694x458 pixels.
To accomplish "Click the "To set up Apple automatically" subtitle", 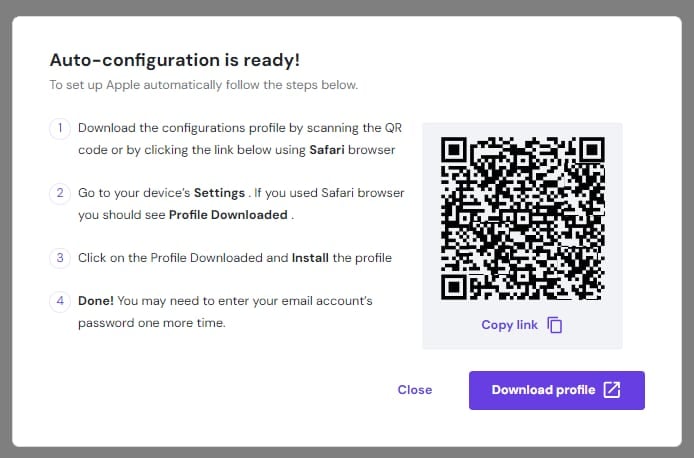I will coord(203,85).
